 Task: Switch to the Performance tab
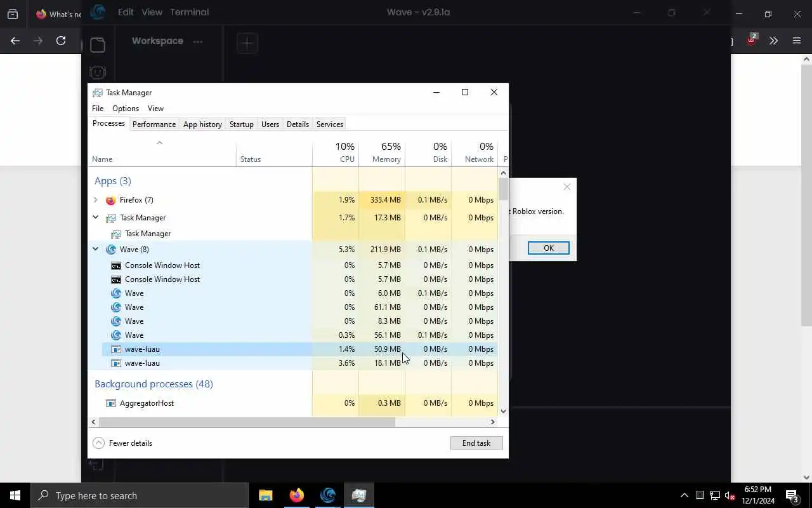(154, 124)
